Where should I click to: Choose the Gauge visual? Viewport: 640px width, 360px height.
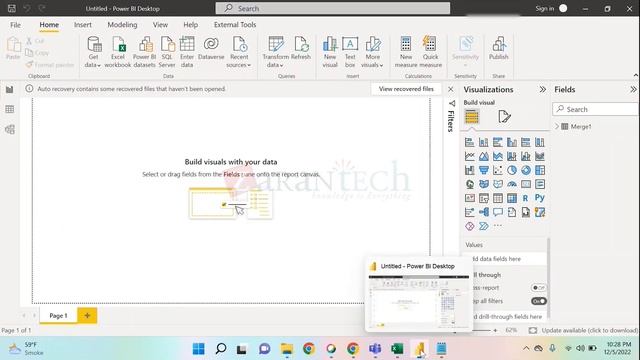point(512,184)
